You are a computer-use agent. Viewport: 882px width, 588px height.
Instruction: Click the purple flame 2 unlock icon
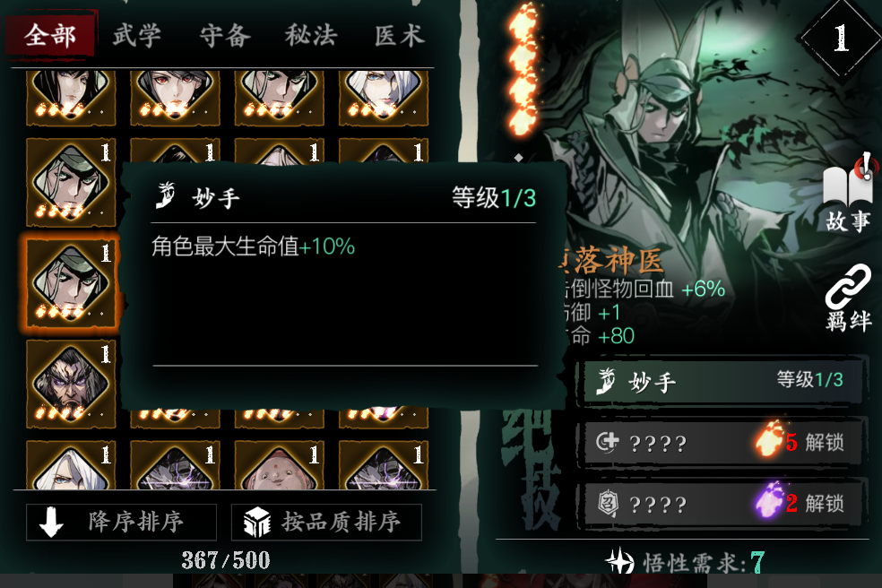(x=771, y=500)
